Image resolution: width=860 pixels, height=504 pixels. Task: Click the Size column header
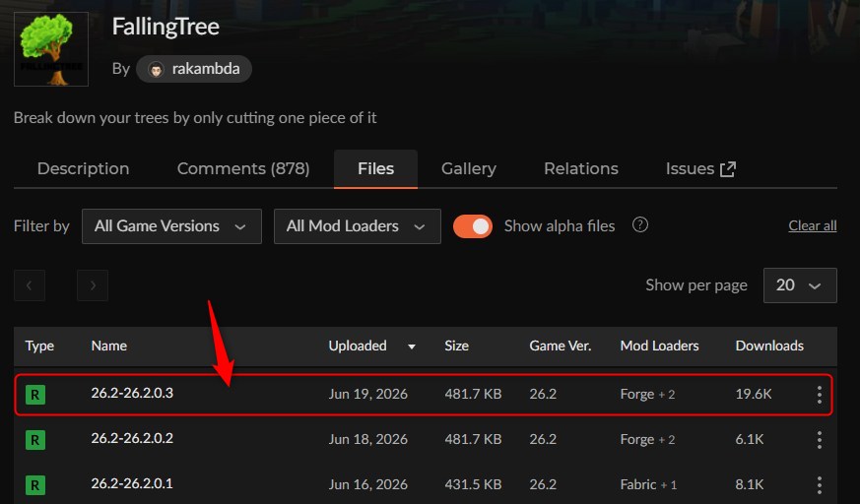(x=456, y=346)
